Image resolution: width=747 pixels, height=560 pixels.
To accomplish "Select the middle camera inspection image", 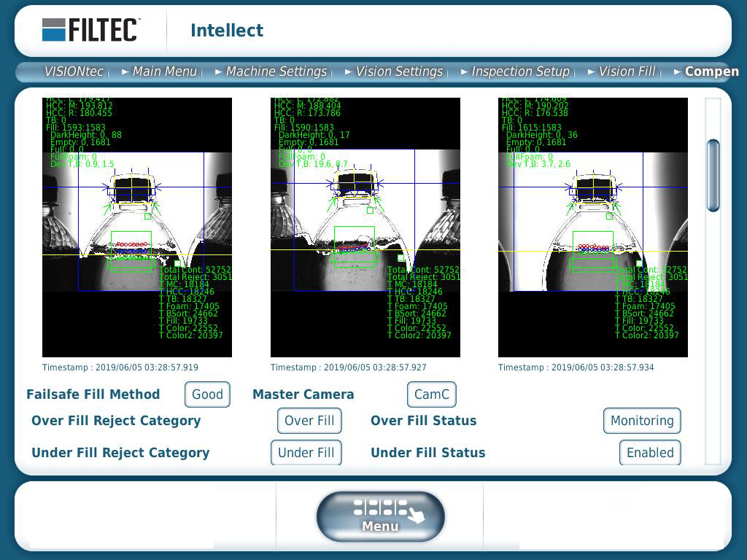I will pos(363,226).
